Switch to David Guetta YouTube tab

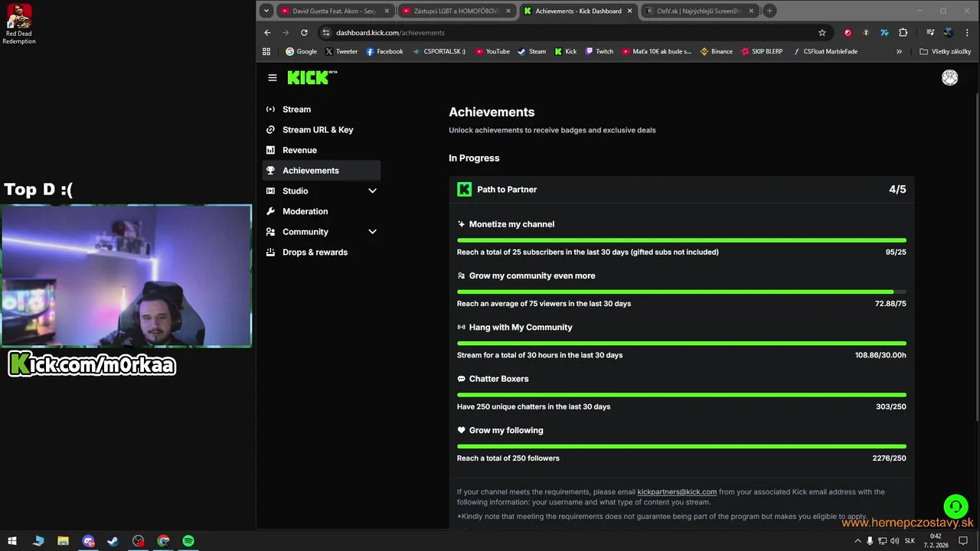pyautogui.click(x=334, y=11)
